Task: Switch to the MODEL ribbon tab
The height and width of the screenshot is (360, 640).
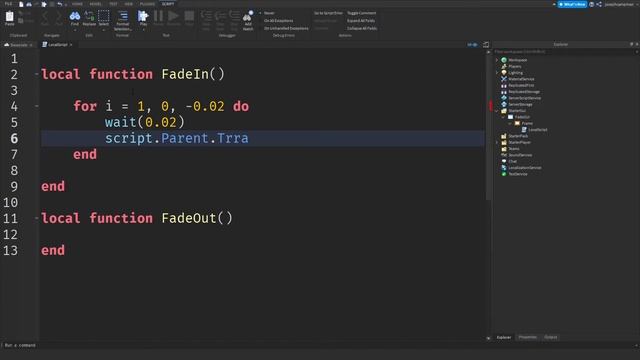Action: [x=96, y=4]
